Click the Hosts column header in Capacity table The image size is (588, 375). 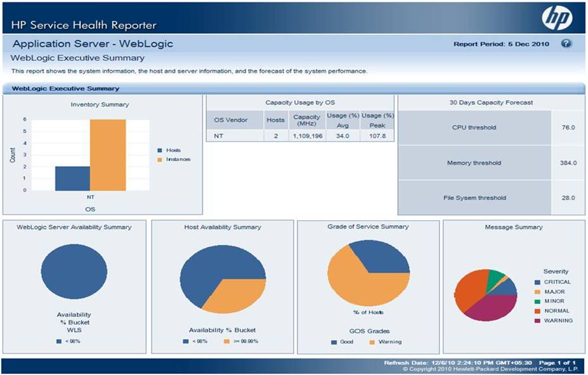276,120
